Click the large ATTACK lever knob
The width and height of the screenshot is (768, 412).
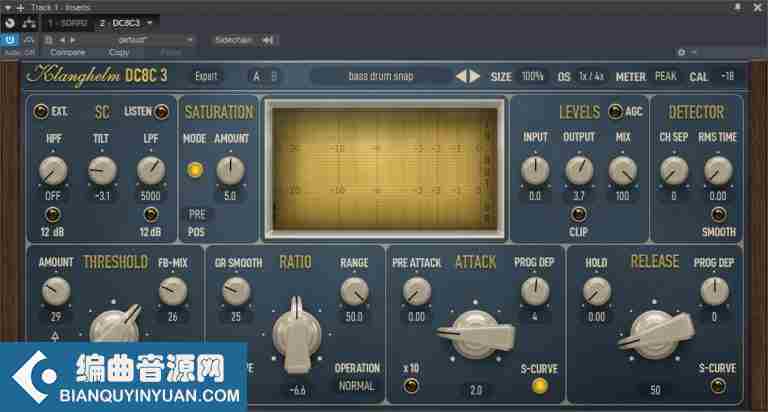point(476,336)
